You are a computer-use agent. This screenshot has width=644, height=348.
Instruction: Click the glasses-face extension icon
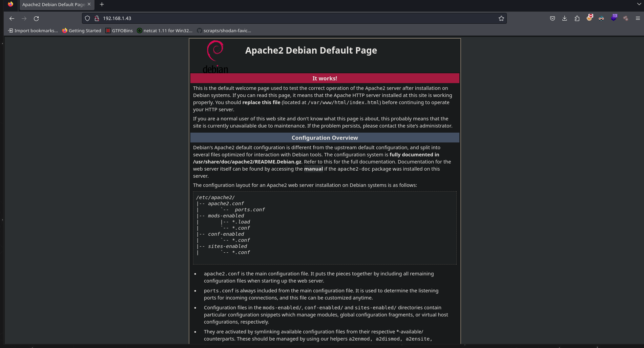[x=601, y=18]
